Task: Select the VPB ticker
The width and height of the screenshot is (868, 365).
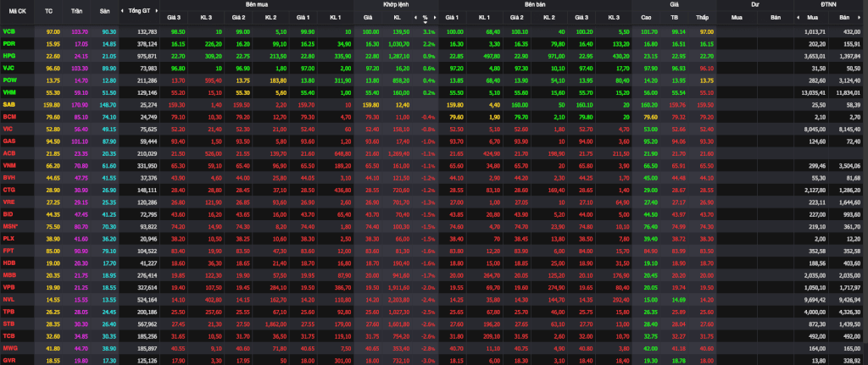Action: click(8, 286)
